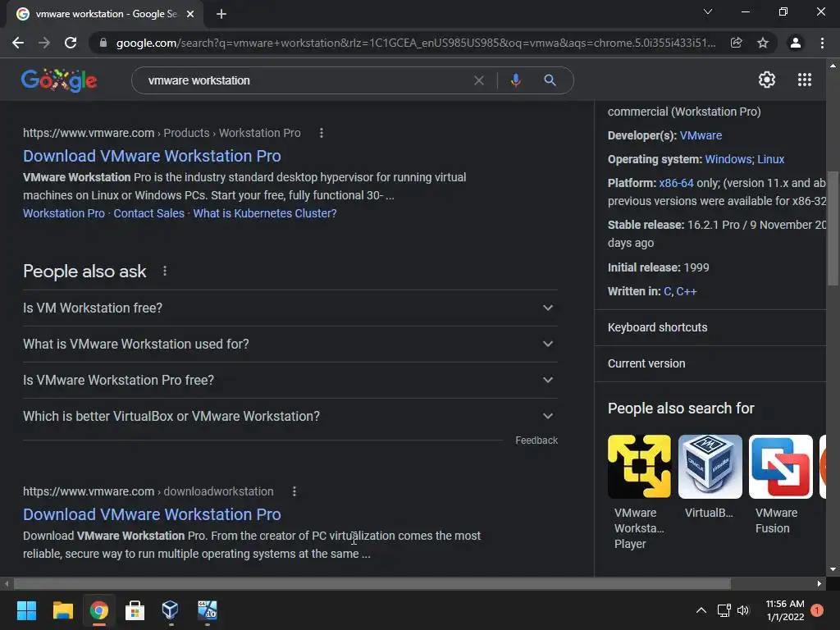Click the horizontal scrollbar thumb
Image resolution: width=840 pixels, height=630 pixels.
372,583
